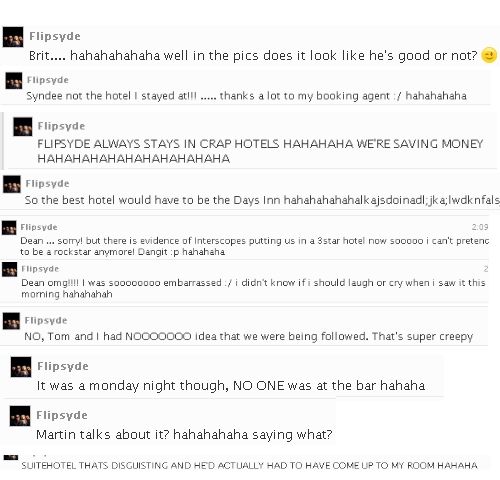Click the 2:09 timestamp
The image size is (500, 480).
[x=480, y=227]
